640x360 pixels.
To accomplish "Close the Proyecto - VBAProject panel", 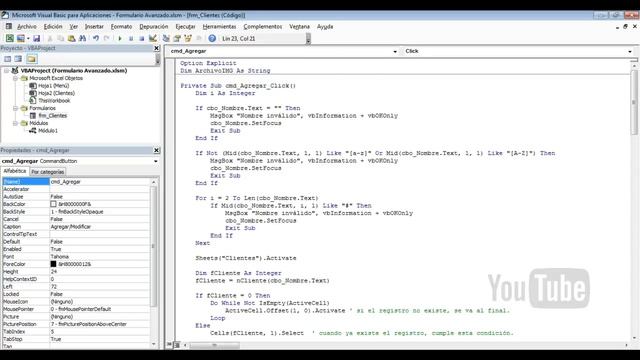I will tap(156, 48).
